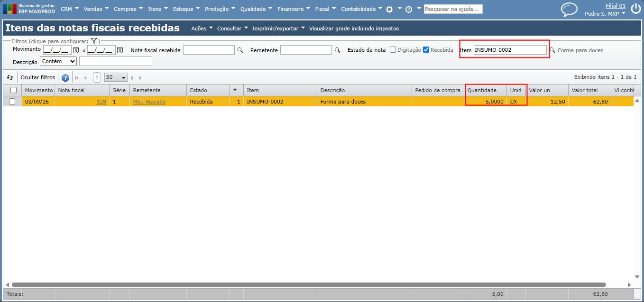Click the help question mark icon in top menu
The width and height of the screenshot is (644, 302).
click(409, 9)
